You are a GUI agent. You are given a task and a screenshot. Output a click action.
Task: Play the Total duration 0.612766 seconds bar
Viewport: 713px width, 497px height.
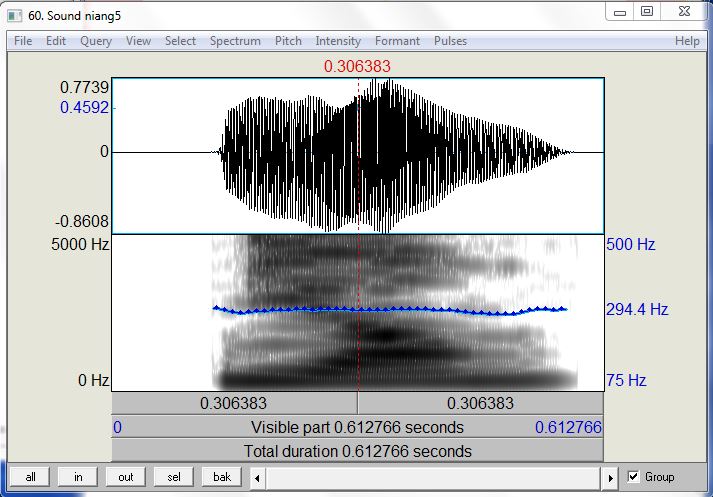pos(357,451)
